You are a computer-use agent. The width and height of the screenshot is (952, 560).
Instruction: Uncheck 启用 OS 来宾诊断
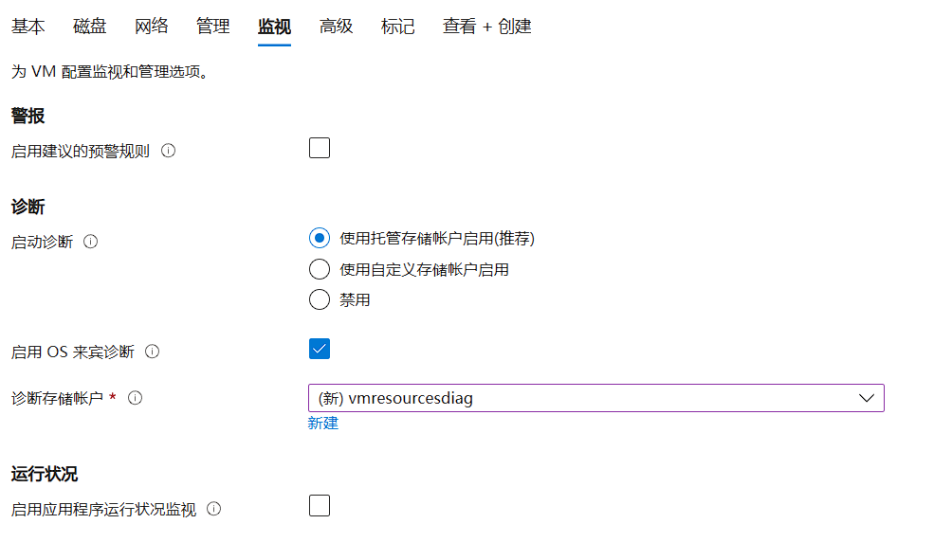(320, 349)
